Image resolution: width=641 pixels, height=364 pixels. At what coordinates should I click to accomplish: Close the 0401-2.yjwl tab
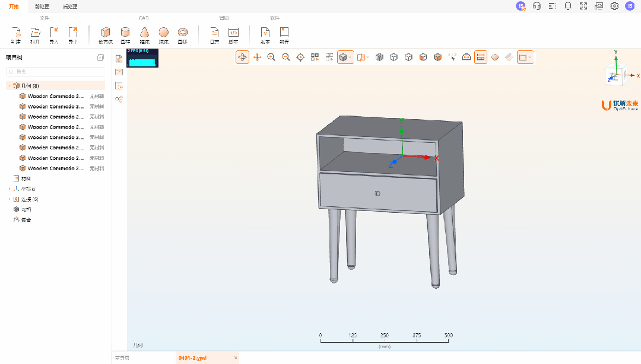coord(236,358)
